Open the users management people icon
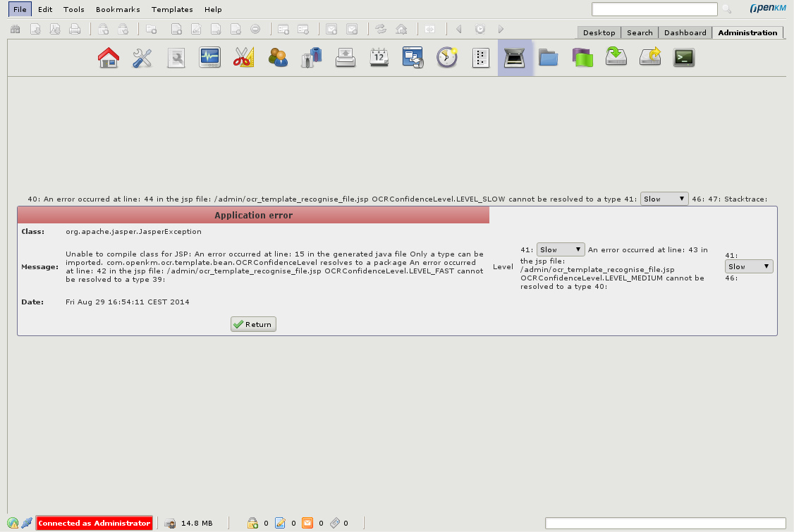 (x=278, y=58)
